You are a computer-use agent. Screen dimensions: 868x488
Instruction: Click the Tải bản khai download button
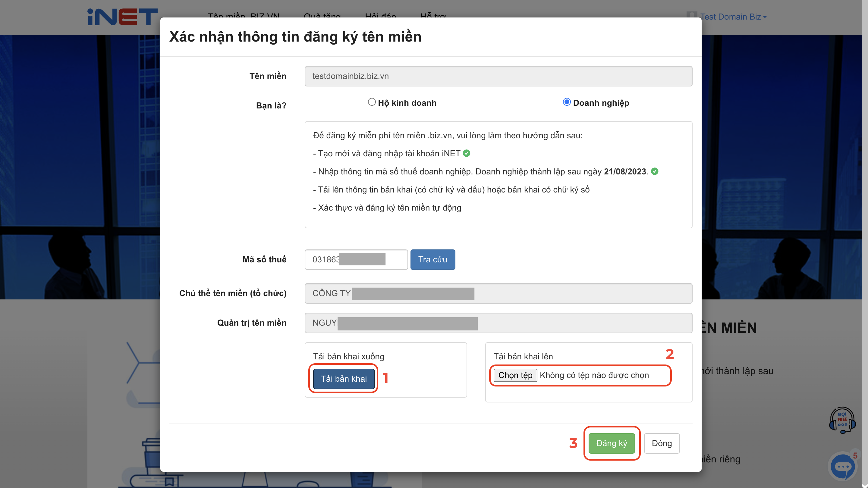[344, 379]
